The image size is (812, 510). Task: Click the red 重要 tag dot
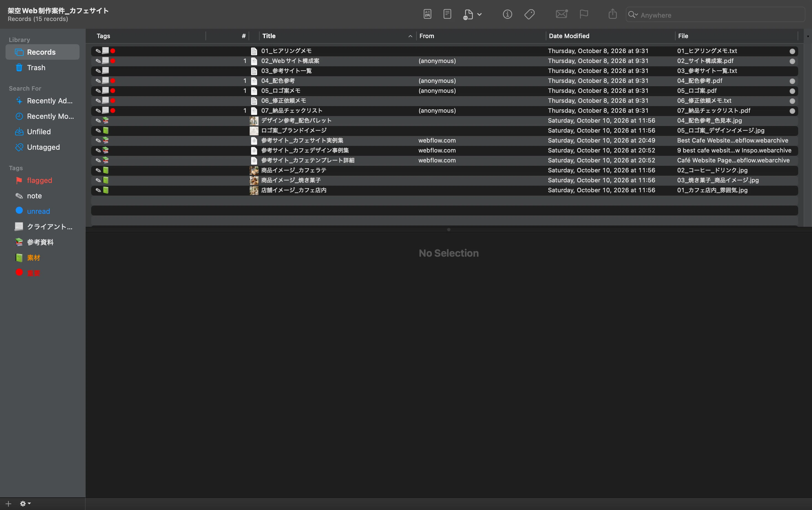coord(19,272)
